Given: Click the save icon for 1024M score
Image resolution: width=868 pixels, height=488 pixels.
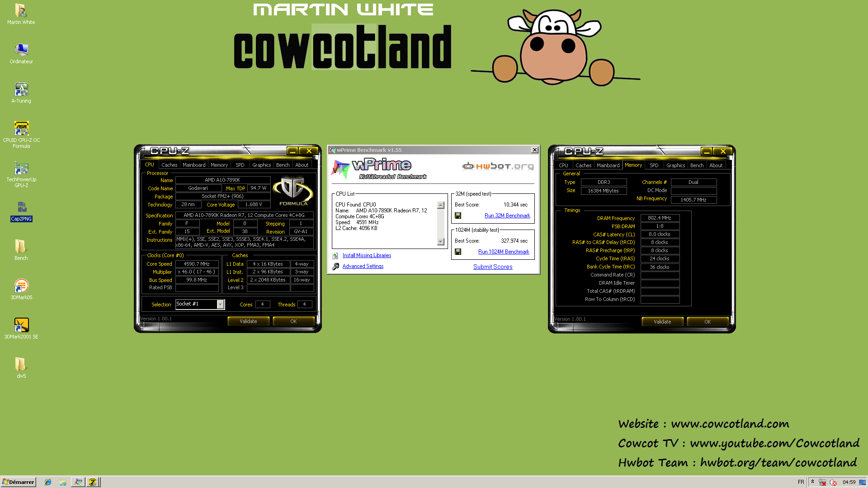Looking at the screenshot, I should point(458,252).
